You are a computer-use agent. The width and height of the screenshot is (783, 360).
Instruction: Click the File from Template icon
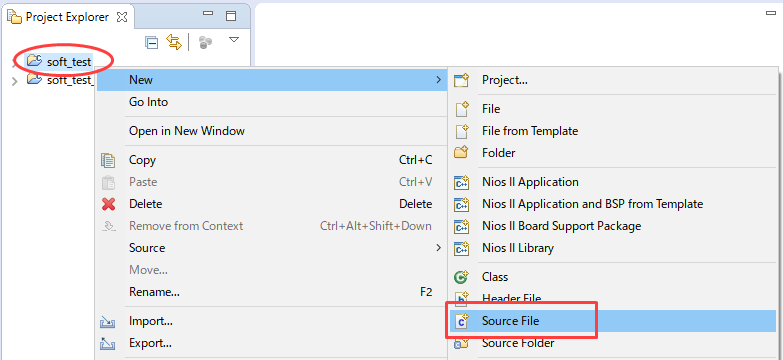point(462,131)
